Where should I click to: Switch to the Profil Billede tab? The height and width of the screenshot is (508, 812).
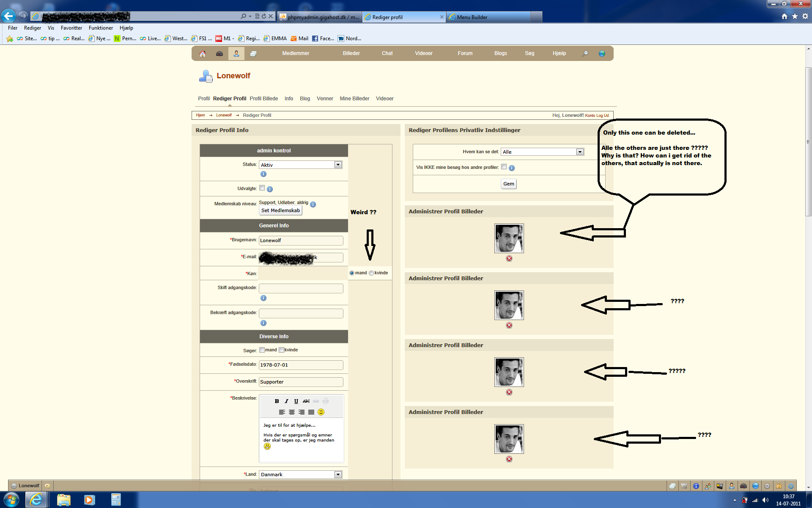pyautogui.click(x=263, y=99)
